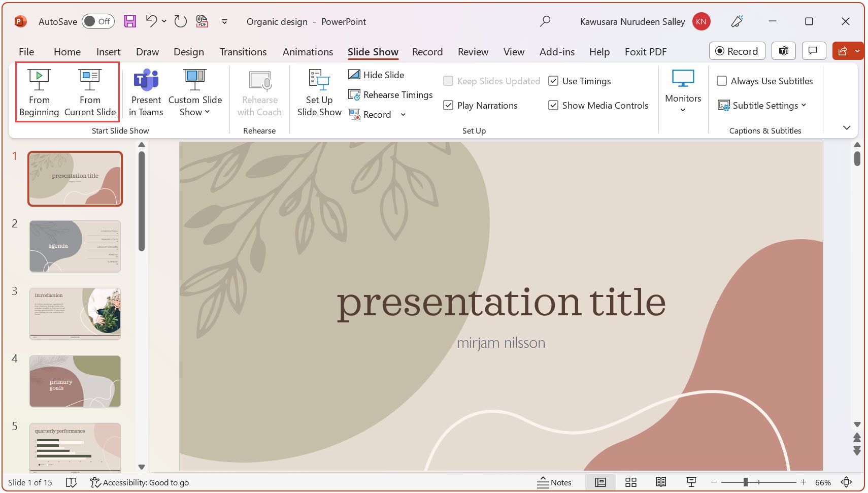Image resolution: width=868 pixels, height=493 pixels.
Task: Enable Always Use Subtitles
Action: coord(722,81)
